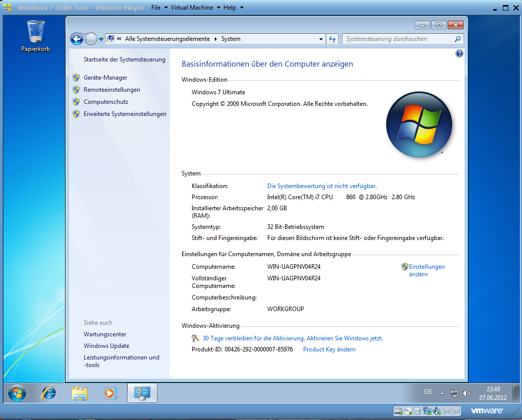Click the System breadcrumb in address bar

point(230,39)
